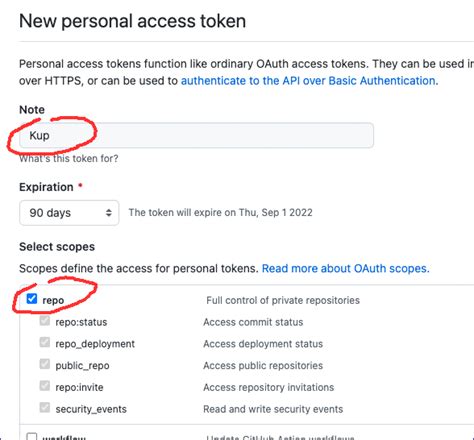Toggle the repo:invite checkbox
This screenshot has width=474, height=440.
(45, 386)
